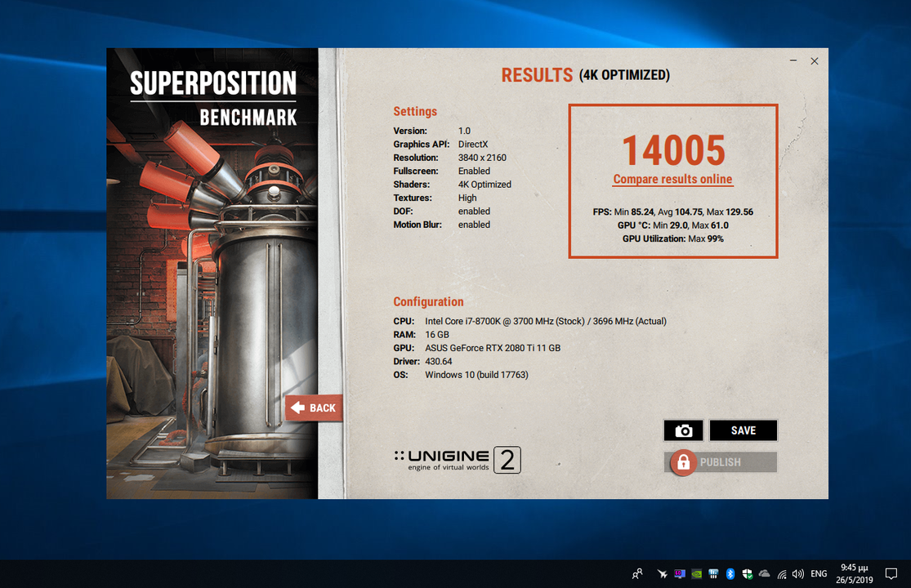This screenshot has height=588, width=911.
Task: Close the Superposition results window
Action: [814, 61]
